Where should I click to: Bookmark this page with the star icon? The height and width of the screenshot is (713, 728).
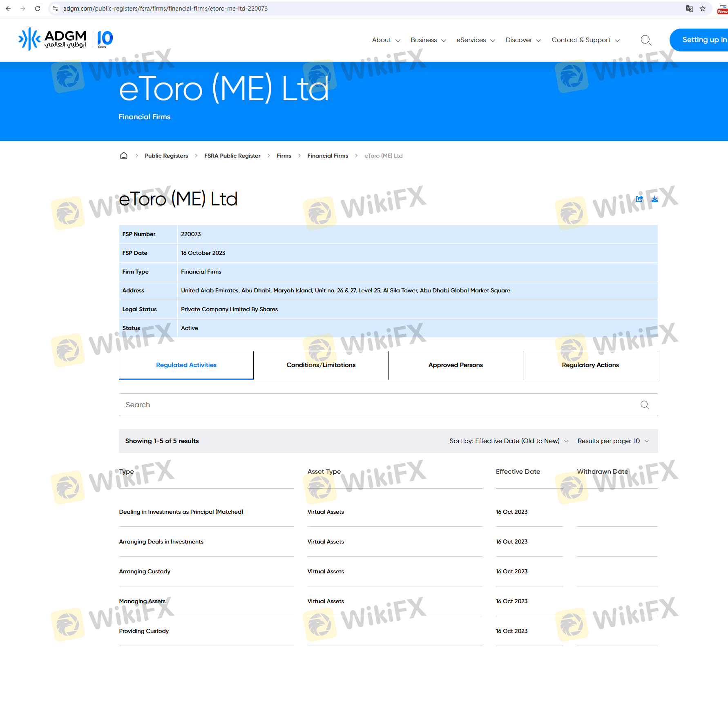pyautogui.click(x=703, y=9)
